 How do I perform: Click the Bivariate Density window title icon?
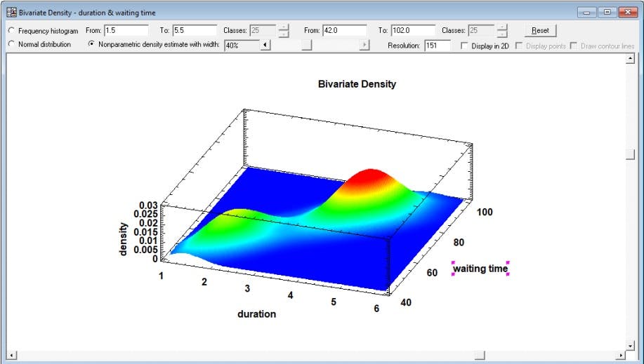click(11, 13)
